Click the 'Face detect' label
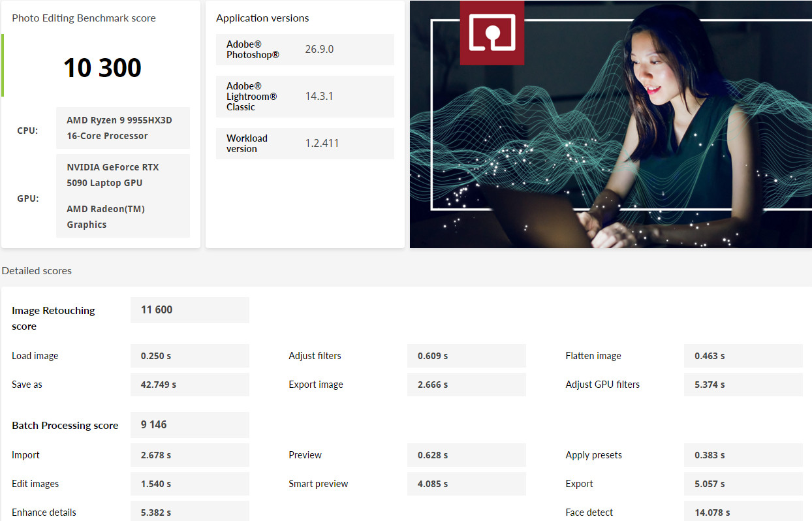The width and height of the screenshot is (812, 521). [x=589, y=513]
